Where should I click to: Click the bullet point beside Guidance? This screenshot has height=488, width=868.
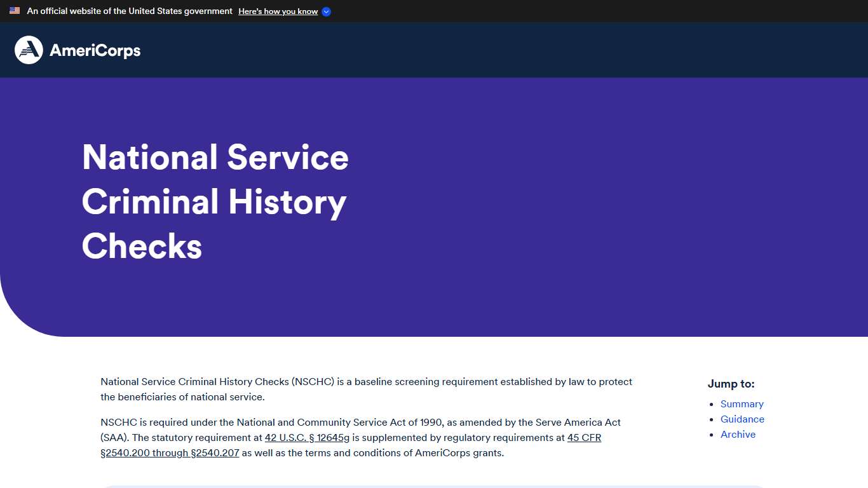712,420
